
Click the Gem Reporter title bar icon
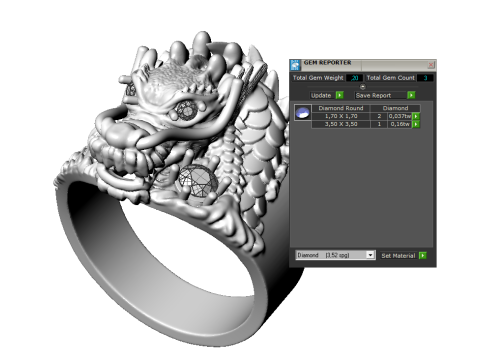coord(295,65)
